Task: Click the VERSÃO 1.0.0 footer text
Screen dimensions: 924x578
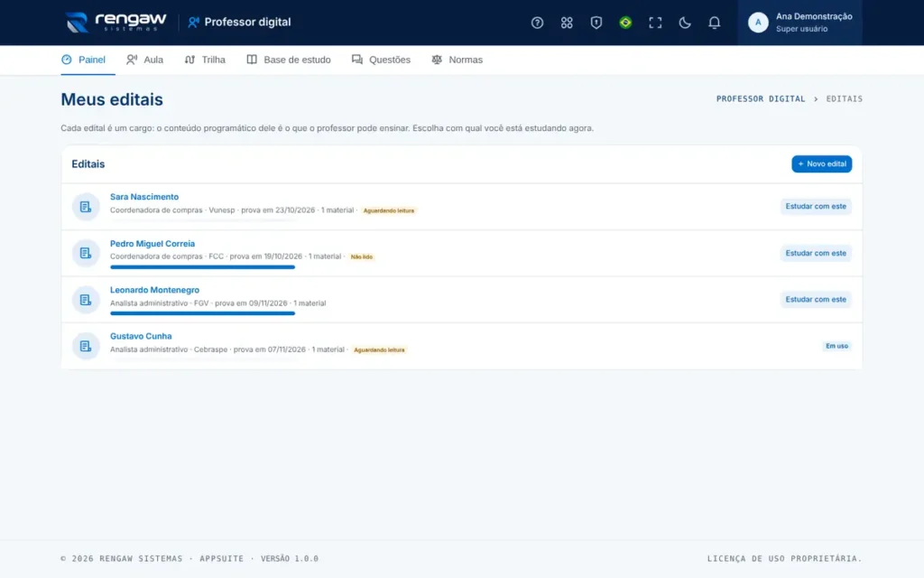Action: click(290, 558)
